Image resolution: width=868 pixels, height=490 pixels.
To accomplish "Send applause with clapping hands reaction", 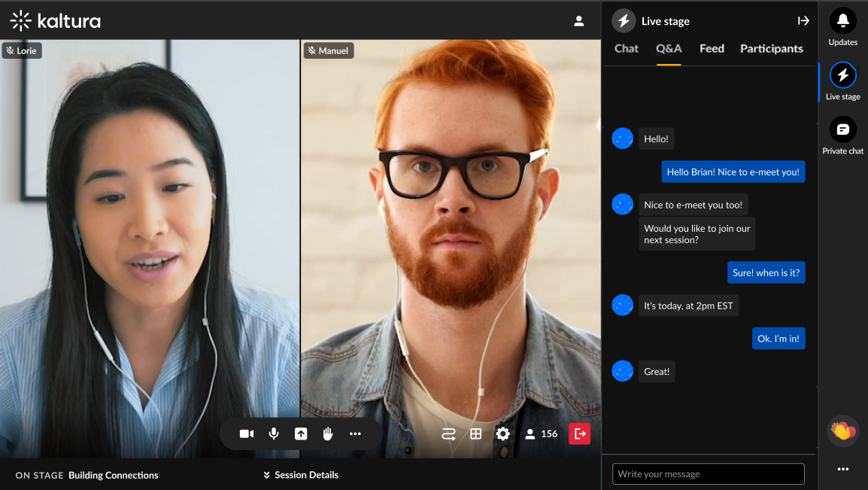I will (x=842, y=431).
